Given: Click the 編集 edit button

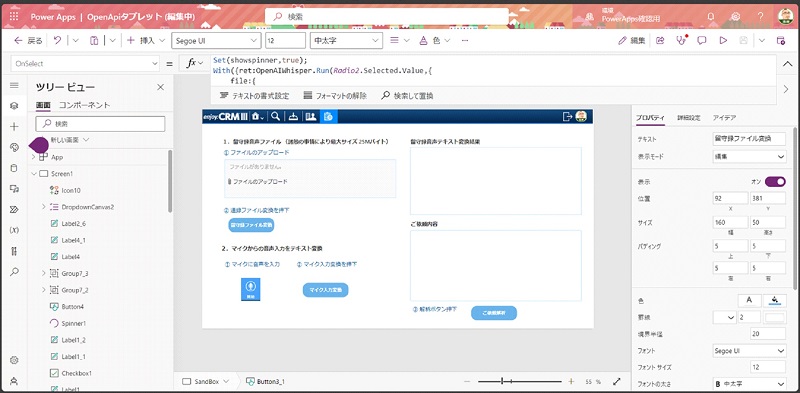Looking at the screenshot, I should (632, 40).
